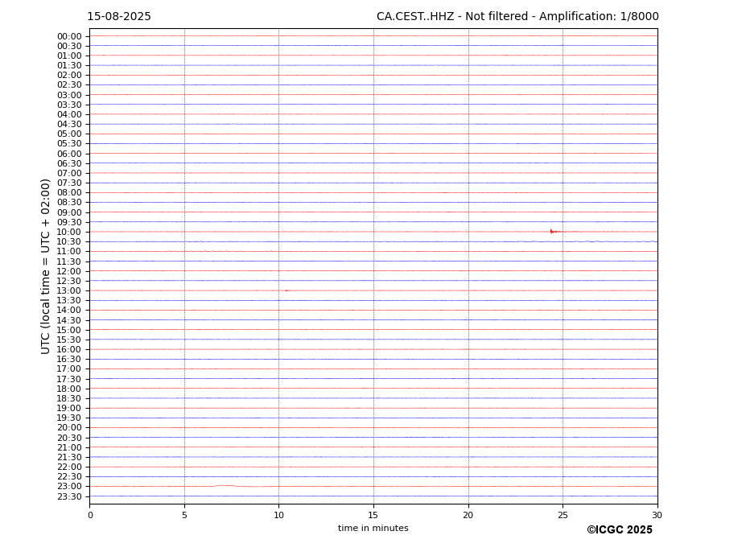Click the 11:00 time row label
Image resolution: width=746 pixels, height=560 pixels.
click(x=69, y=252)
